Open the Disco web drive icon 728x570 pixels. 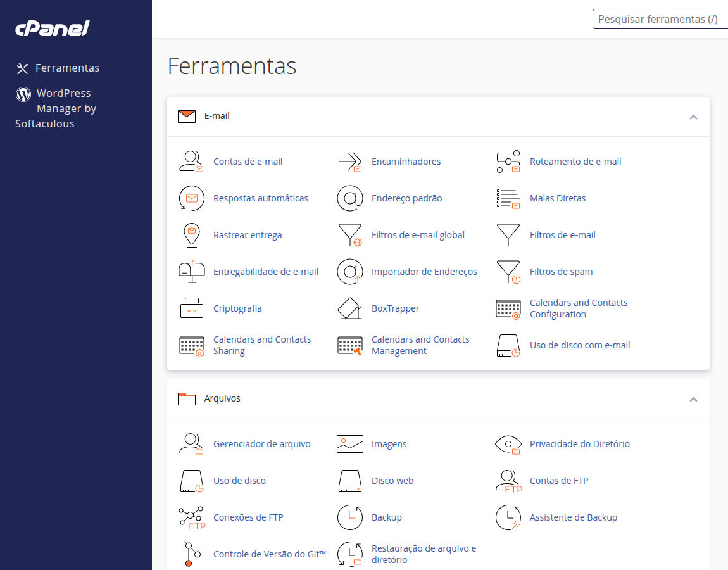point(350,481)
